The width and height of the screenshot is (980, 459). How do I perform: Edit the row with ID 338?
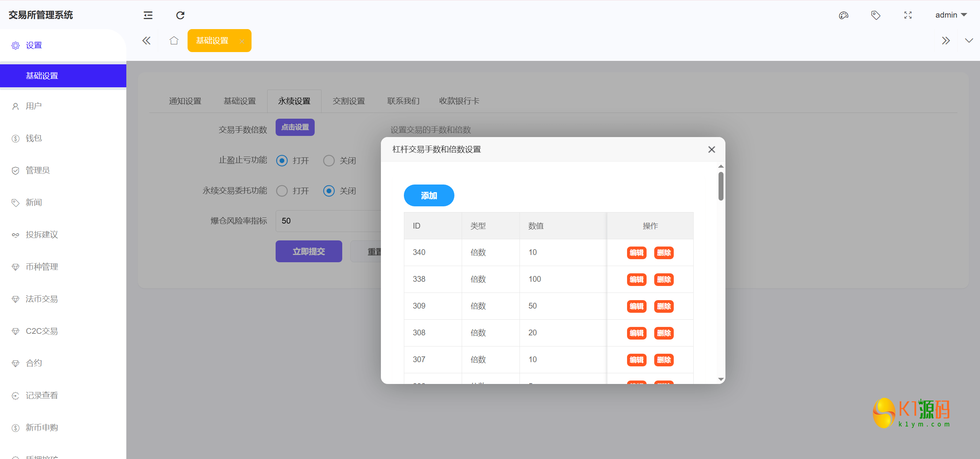636,279
